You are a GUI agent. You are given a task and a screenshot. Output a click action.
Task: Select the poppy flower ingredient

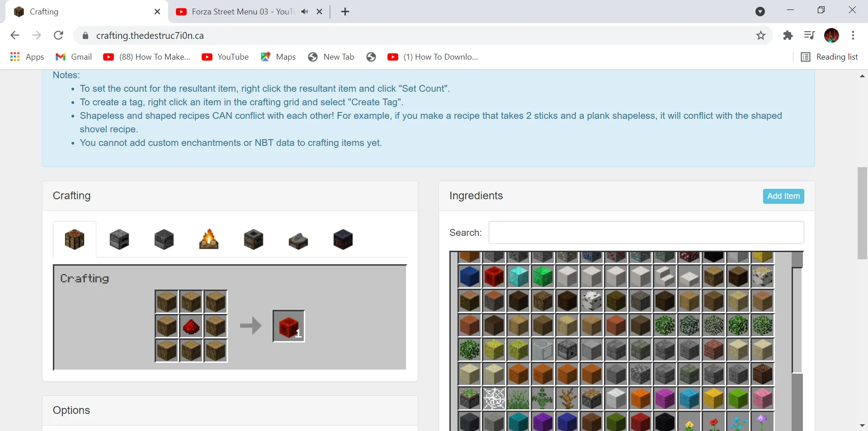[713, 422]
